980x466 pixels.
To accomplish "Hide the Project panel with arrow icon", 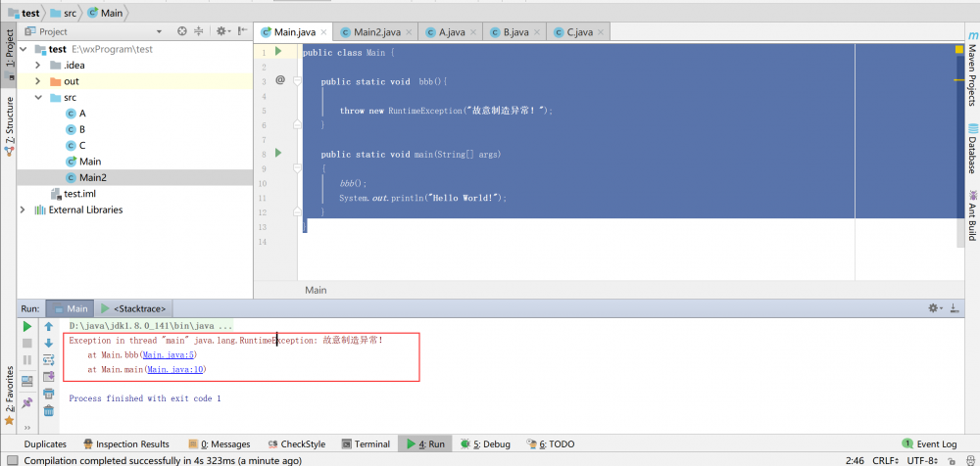I will [x=242, y=31].
